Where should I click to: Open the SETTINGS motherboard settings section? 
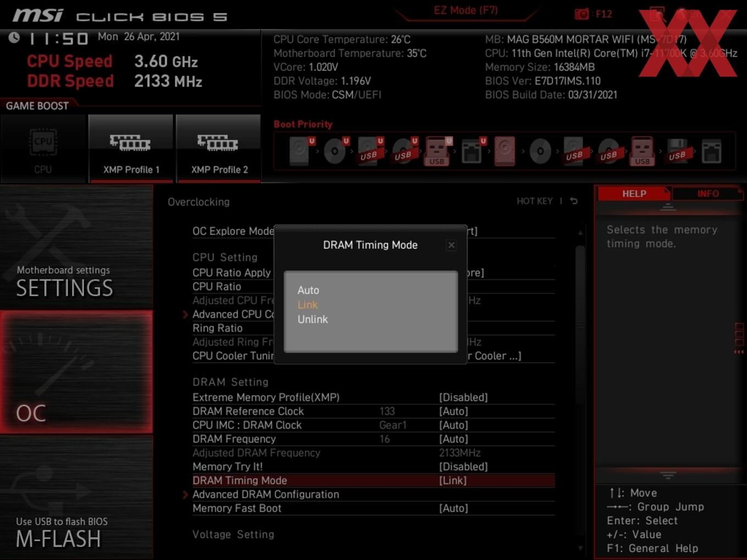tap(76, 247)
